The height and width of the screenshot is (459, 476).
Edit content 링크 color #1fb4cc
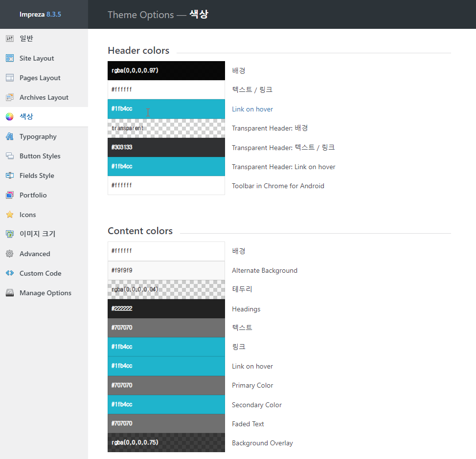coord(166,347)
